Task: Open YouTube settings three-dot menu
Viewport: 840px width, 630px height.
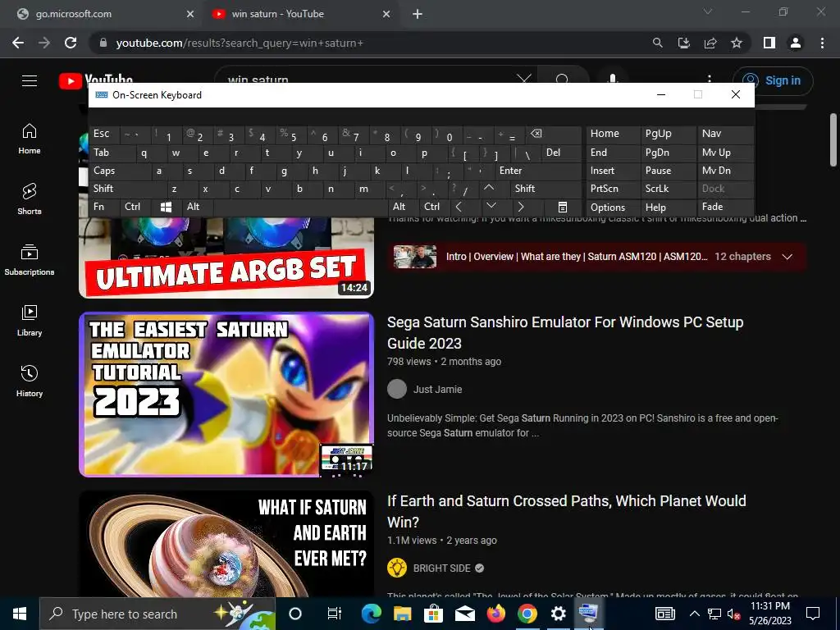Action: click(x=710, y=80)
